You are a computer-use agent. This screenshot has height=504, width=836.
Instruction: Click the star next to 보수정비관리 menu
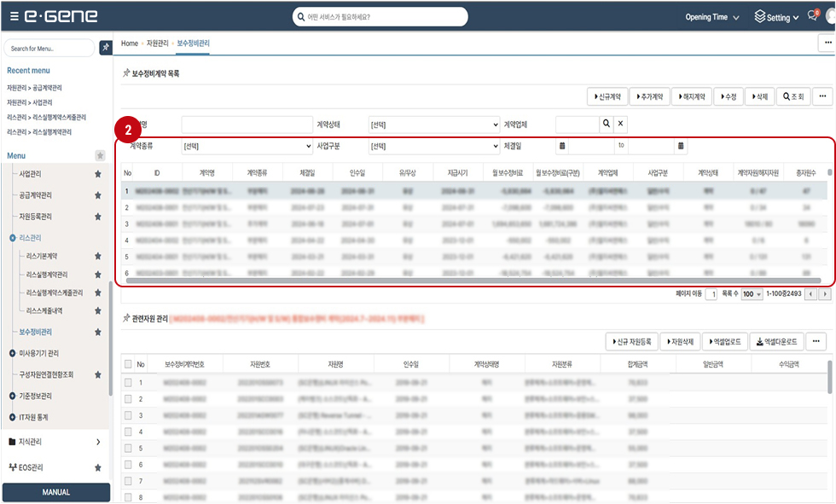(x=98, y=332)
